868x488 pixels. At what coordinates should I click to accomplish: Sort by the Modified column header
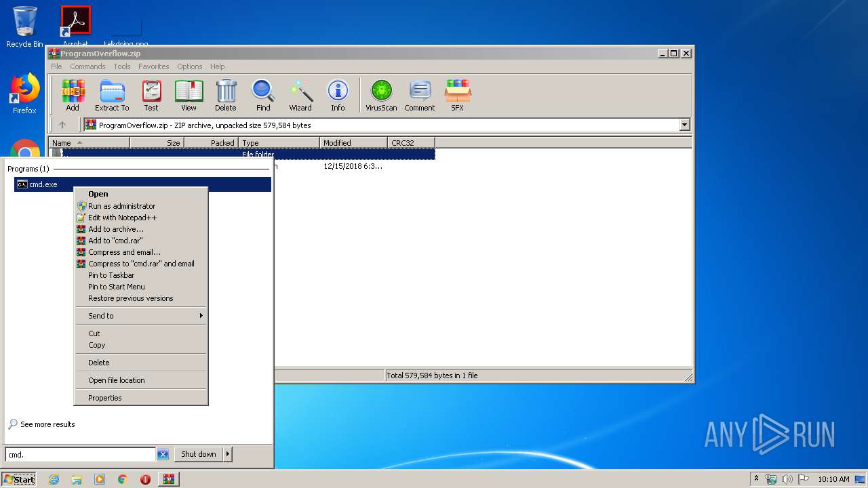(x=353, y=143)
